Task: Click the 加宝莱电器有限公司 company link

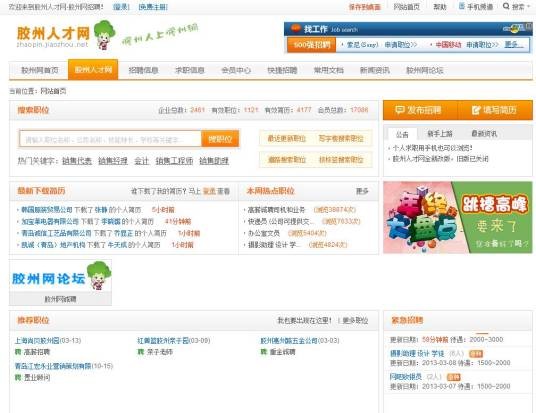Action: click(x=50, y=222)
